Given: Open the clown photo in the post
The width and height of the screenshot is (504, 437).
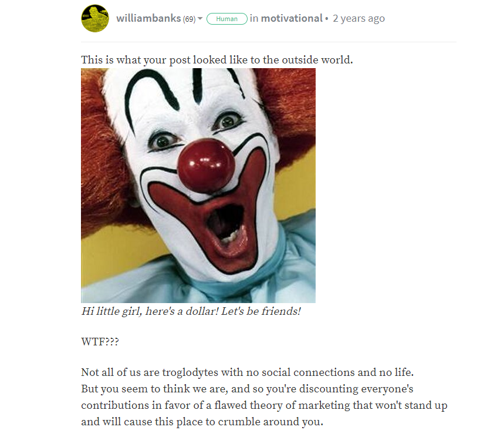Looking at the screenshot, I should click(x=198, y=186).
